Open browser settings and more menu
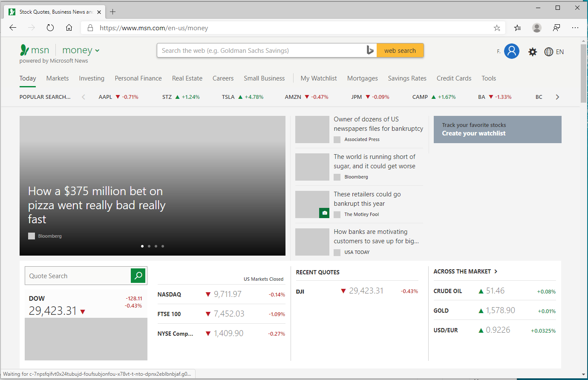 pyautogui.click(x=575, y=28)
